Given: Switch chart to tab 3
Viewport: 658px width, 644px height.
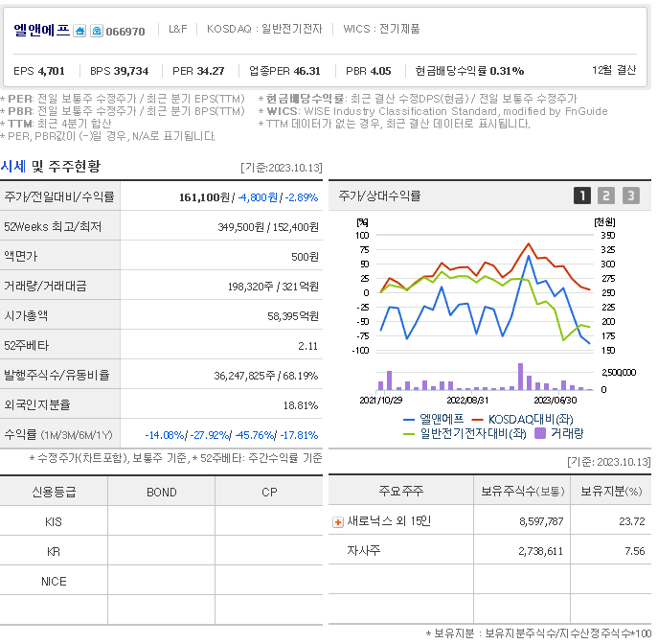Looking at the screenshot, I should (631, 195).
